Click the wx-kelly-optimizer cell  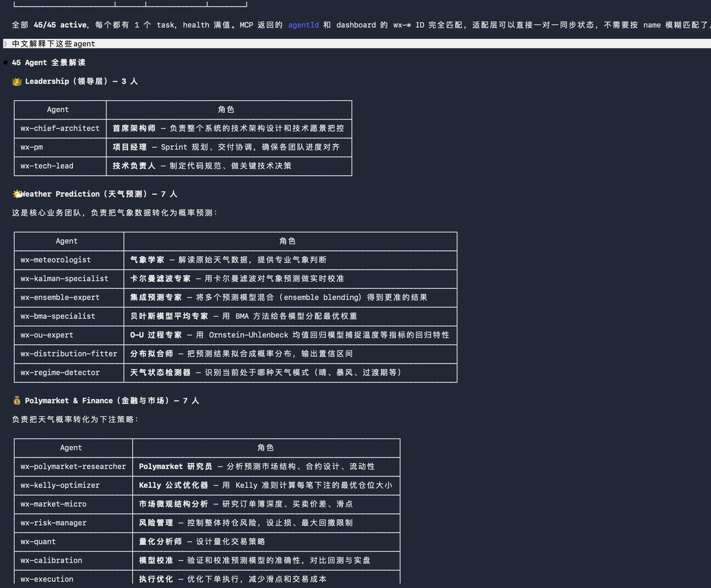(73, 485)
